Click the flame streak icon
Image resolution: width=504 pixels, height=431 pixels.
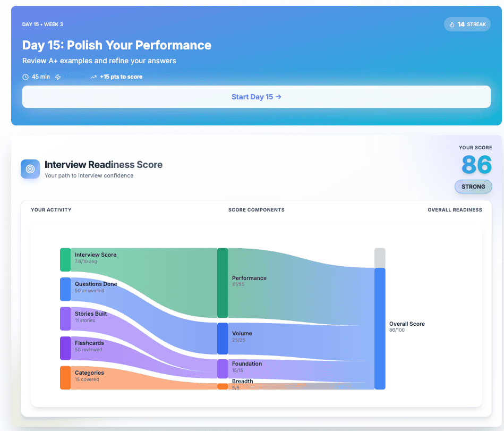point(452,24)
